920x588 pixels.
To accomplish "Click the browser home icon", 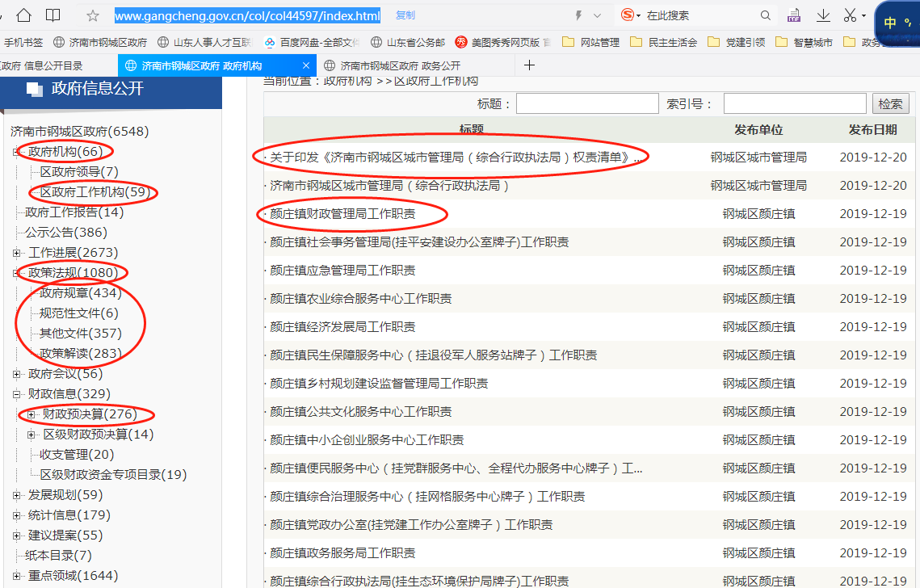I will (x=24, y=15).
